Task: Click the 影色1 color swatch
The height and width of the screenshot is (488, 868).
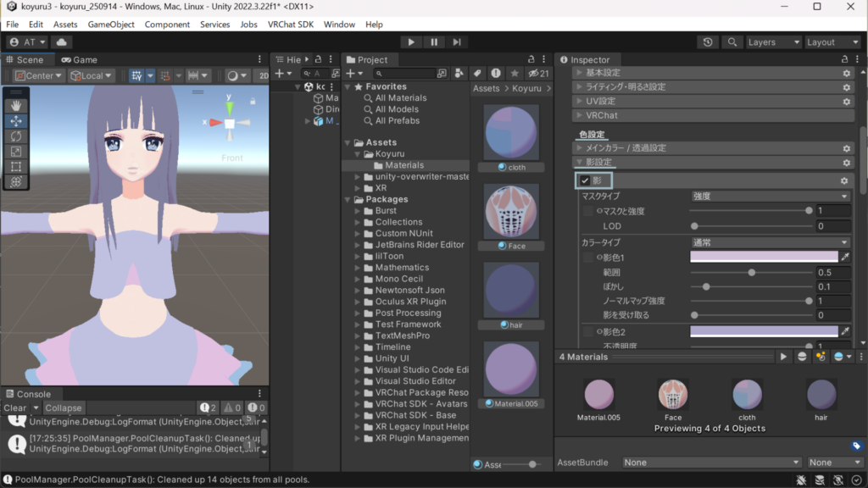Action: pos(764,257)
